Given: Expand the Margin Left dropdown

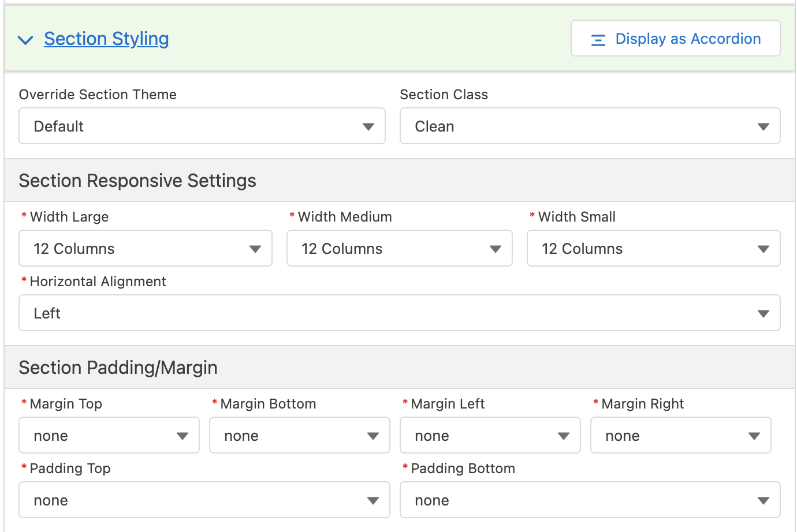Looking at the screenshot, I should point(490,435).
